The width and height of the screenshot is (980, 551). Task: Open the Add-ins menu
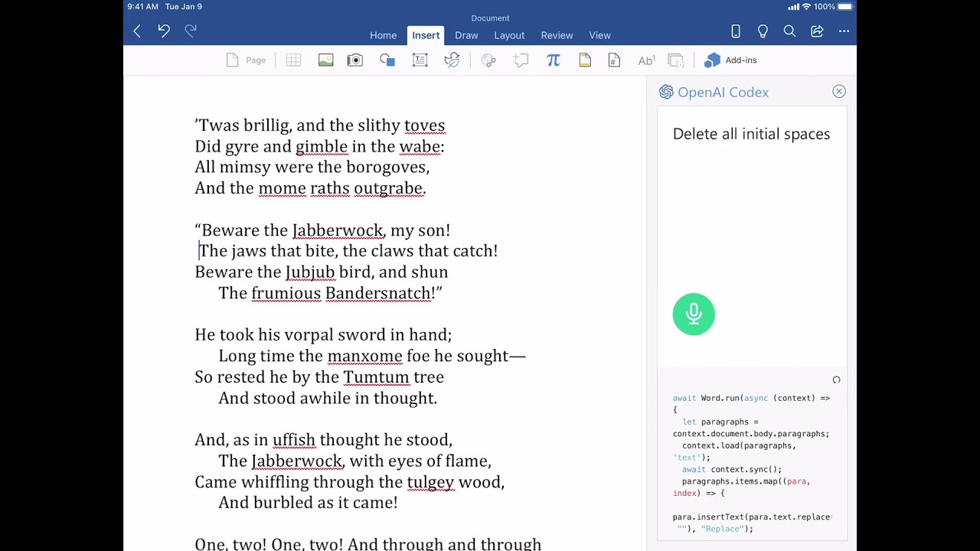click(x=730, y=60)
